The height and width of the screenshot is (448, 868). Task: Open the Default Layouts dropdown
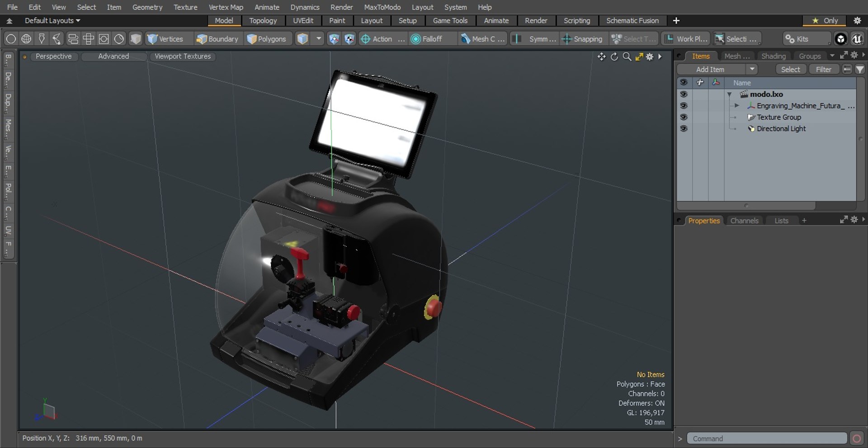click(52, 20)
